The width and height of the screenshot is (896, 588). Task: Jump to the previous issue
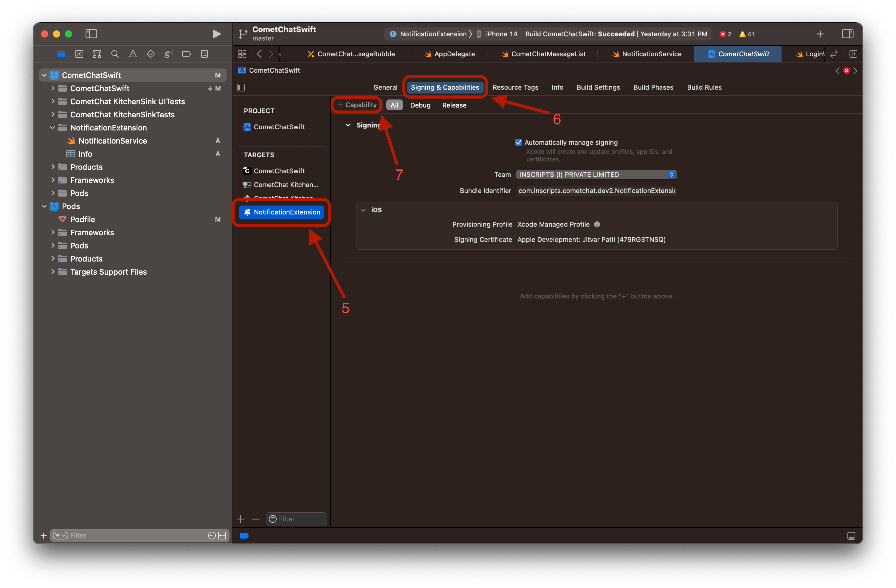838,70
